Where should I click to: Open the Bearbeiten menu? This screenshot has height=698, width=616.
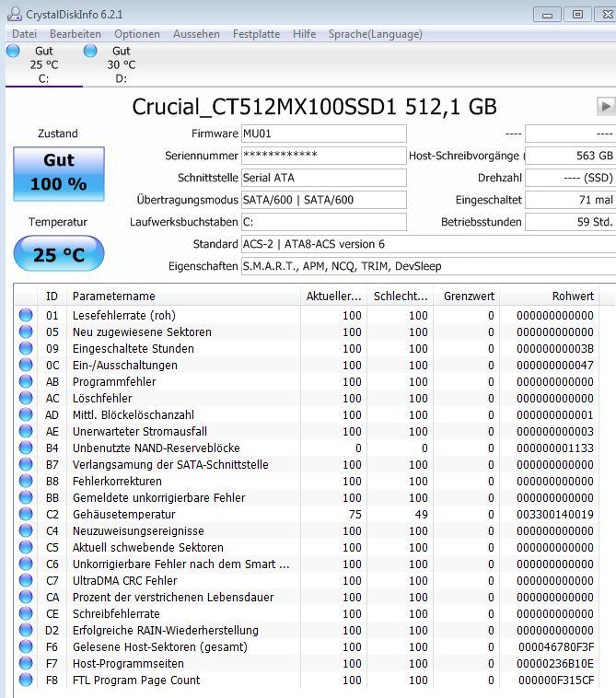click(x=76, y=34)
